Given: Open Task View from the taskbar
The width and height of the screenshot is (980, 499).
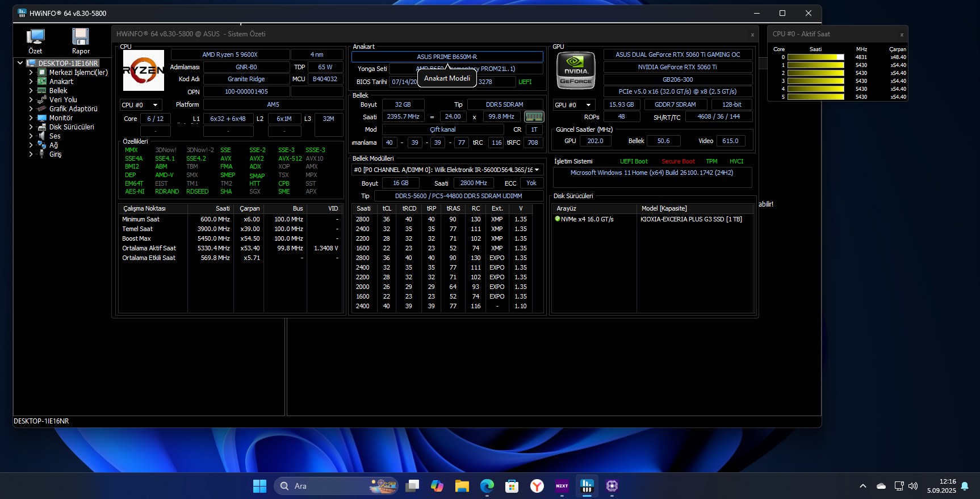Looking at the screenshot, I should (x=412, y=486).
